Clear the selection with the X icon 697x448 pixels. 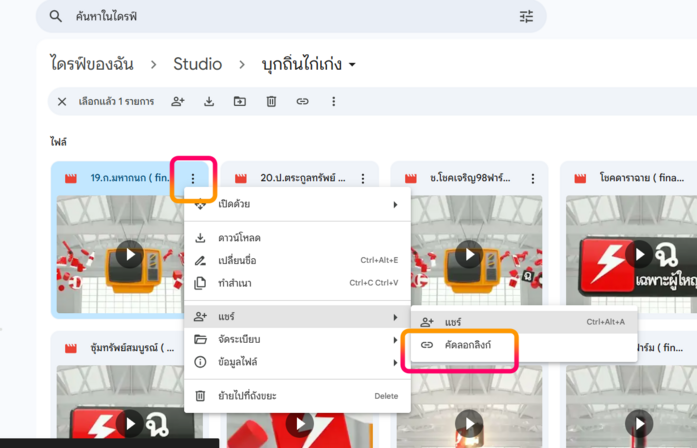point(62,101)
